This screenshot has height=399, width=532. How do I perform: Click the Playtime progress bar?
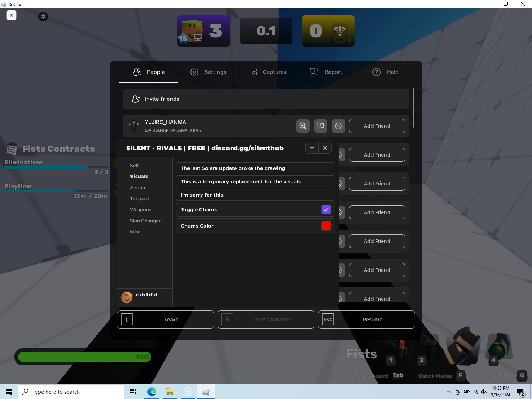click(x=57, y=191)
